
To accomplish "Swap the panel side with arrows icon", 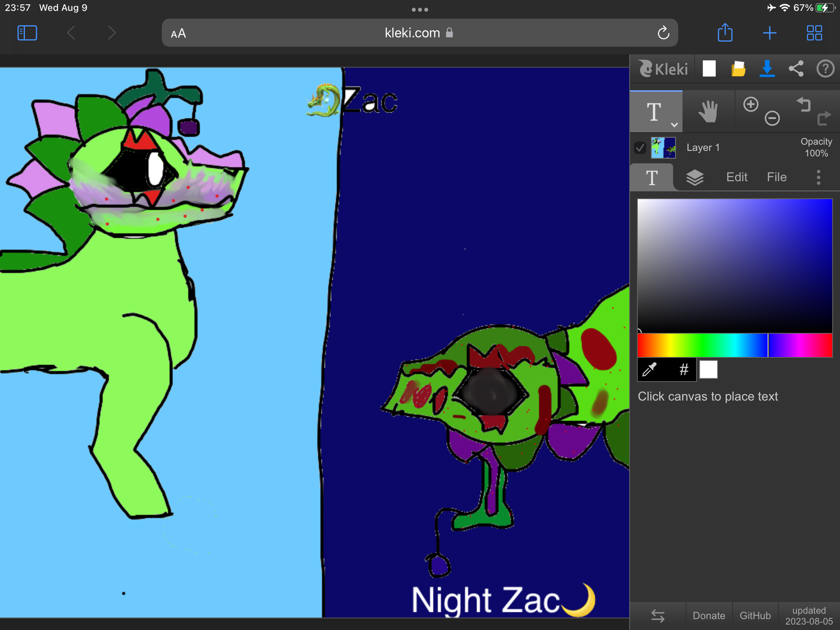I will click(x=658, y=616).
